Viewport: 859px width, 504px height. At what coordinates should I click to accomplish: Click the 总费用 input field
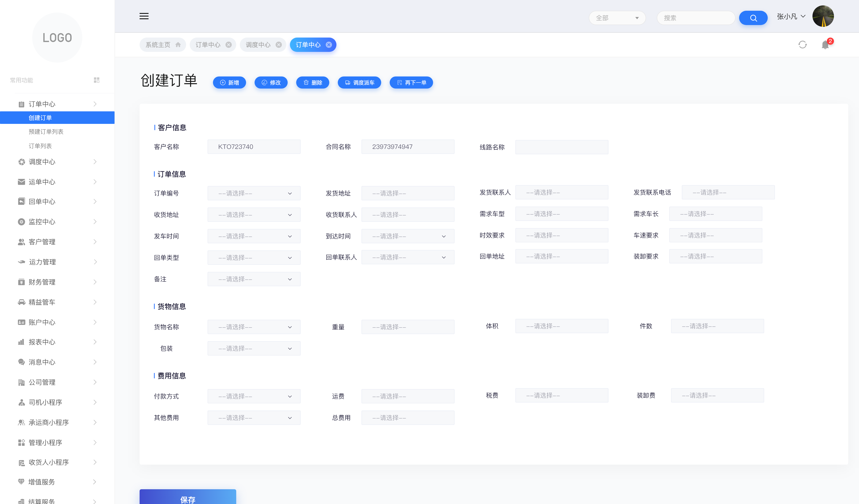pos(408,418)
